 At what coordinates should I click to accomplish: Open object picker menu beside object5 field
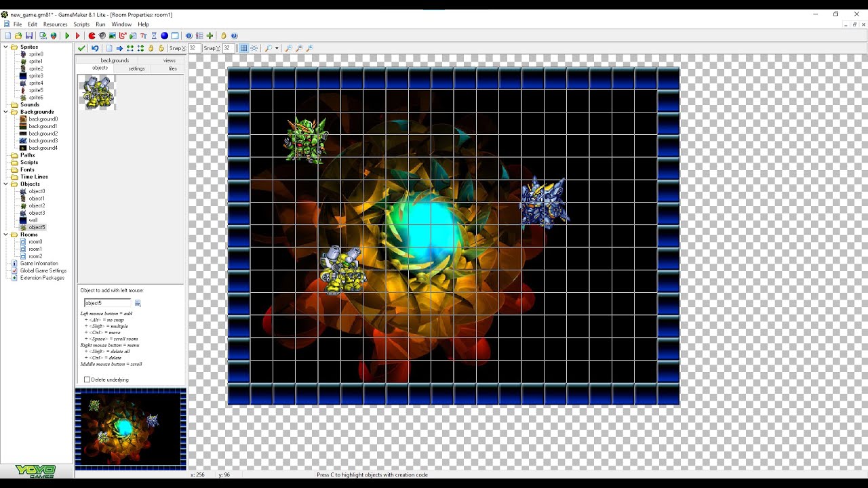[x=138, y=303]
